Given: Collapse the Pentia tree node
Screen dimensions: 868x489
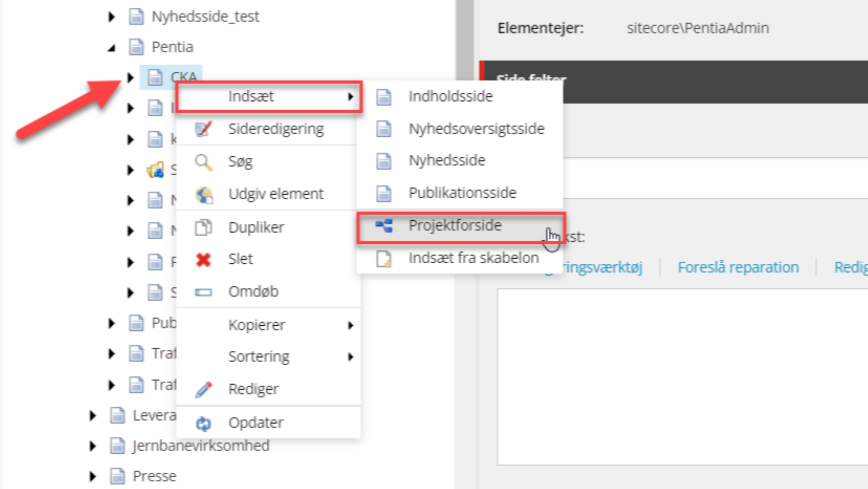Looking at the screenshot, I should [112, 48].
